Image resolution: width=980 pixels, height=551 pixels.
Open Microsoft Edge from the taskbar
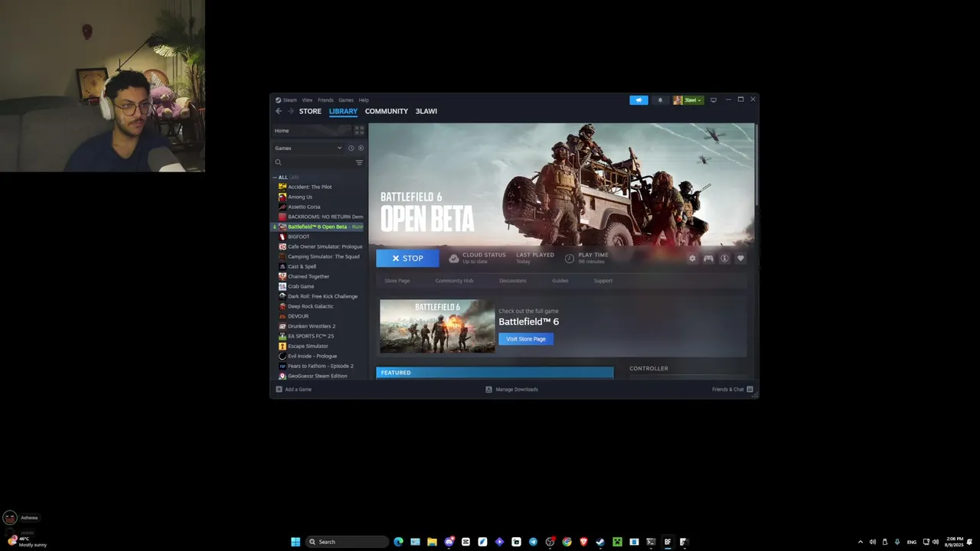[398, 542]
